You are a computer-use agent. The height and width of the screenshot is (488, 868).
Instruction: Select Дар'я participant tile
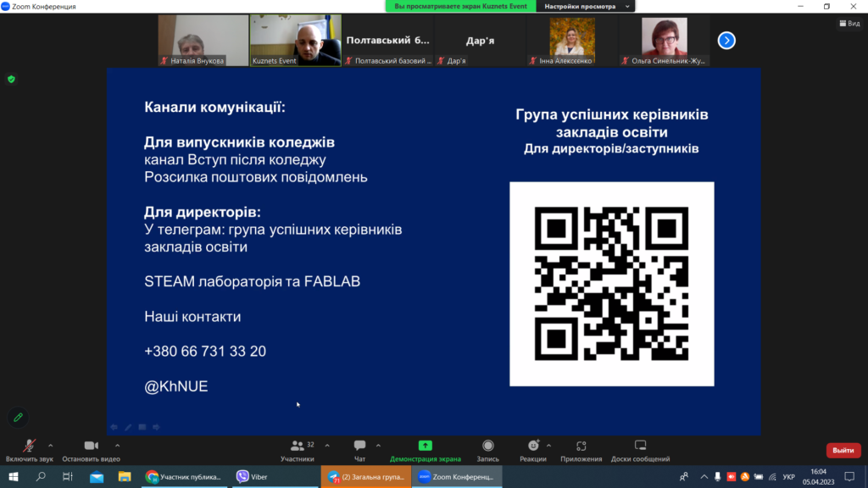point(480,41)
